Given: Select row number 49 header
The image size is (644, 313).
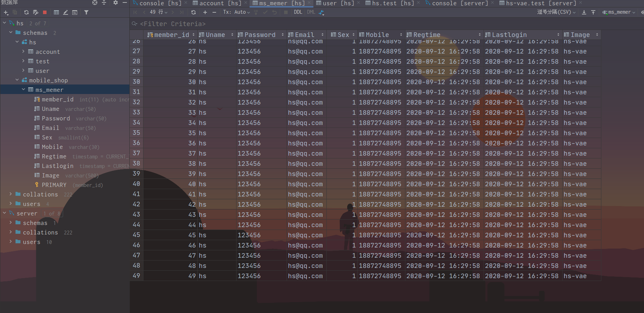Looking at the screenshot, I should tap(136, 276).
